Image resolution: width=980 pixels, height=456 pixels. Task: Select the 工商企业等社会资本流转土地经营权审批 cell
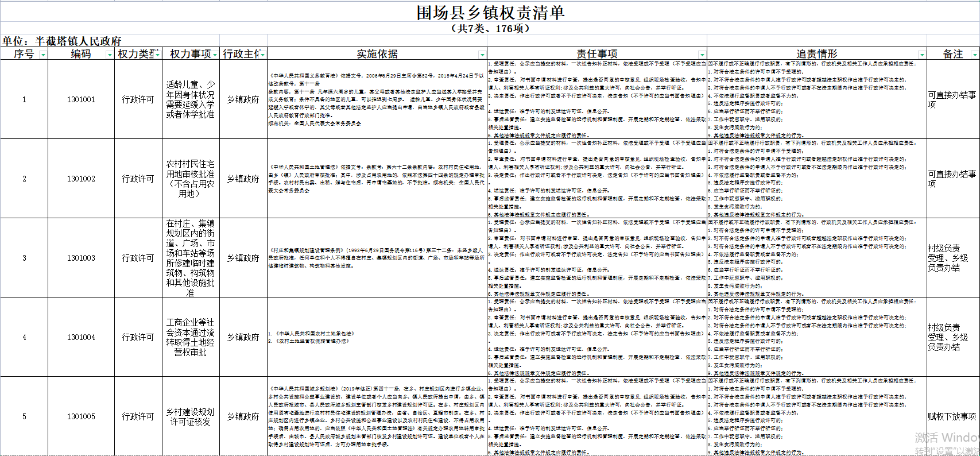[191, 337]
